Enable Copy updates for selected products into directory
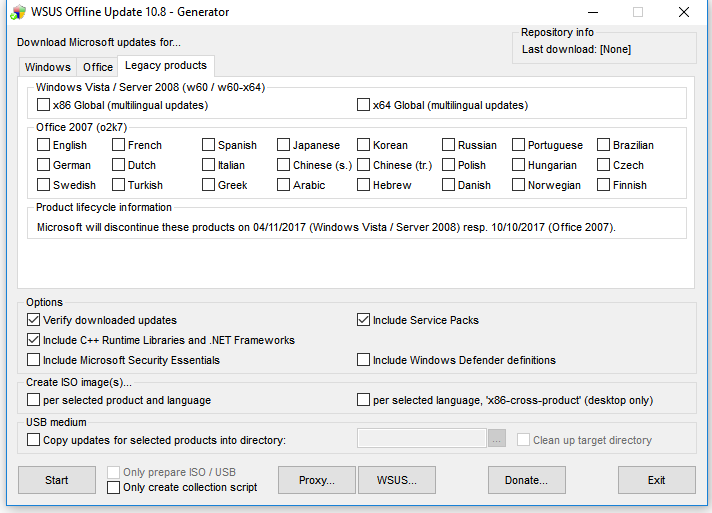Image resolution: width=712 pixels, height=513 pixels. point(33,440)
